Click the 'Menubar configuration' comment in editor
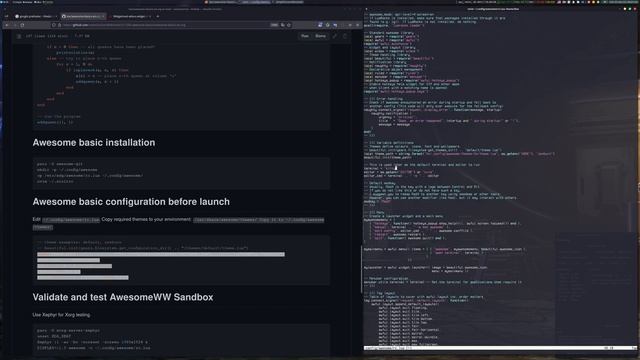This screenshot has height=360, width=640. coord(386,279)
